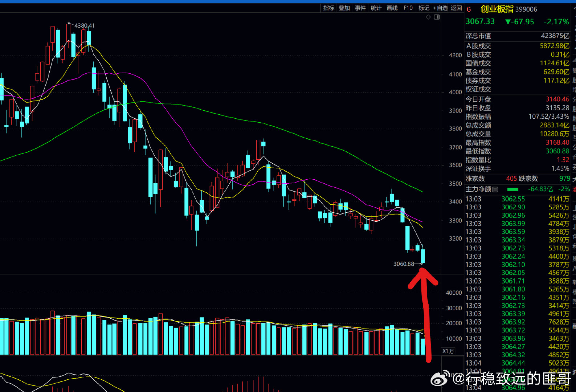
Task: Click the percent change -2.17%
Action: point(556,22)
